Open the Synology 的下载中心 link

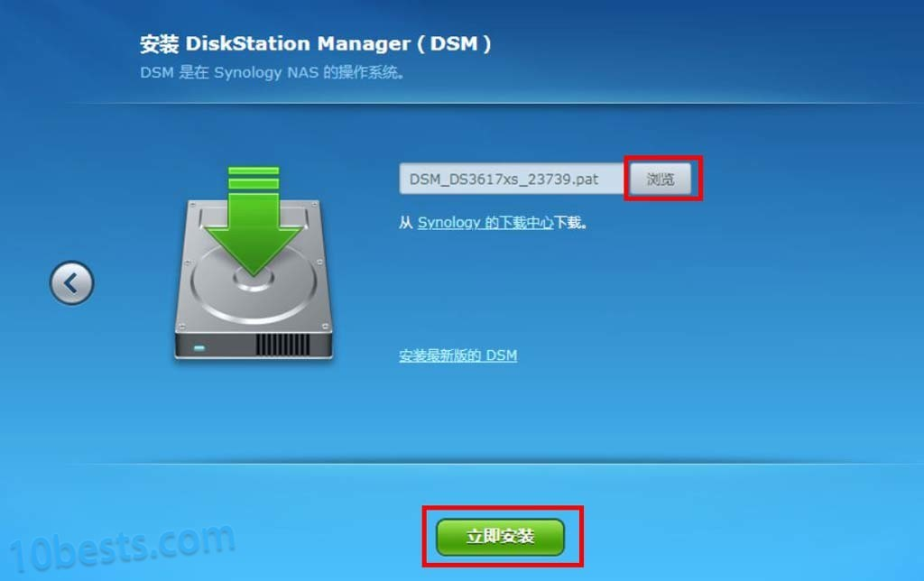pyautogui.click(x=485, y=223)
